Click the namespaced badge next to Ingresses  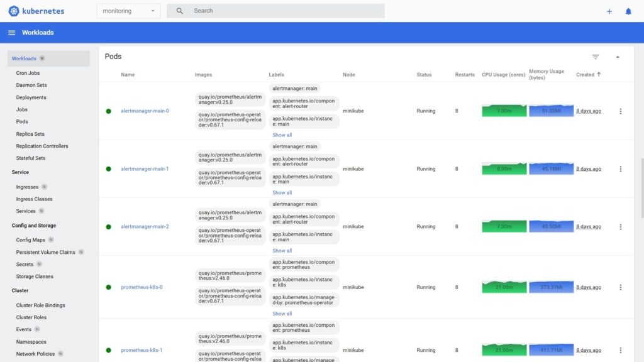click(44, 187)
